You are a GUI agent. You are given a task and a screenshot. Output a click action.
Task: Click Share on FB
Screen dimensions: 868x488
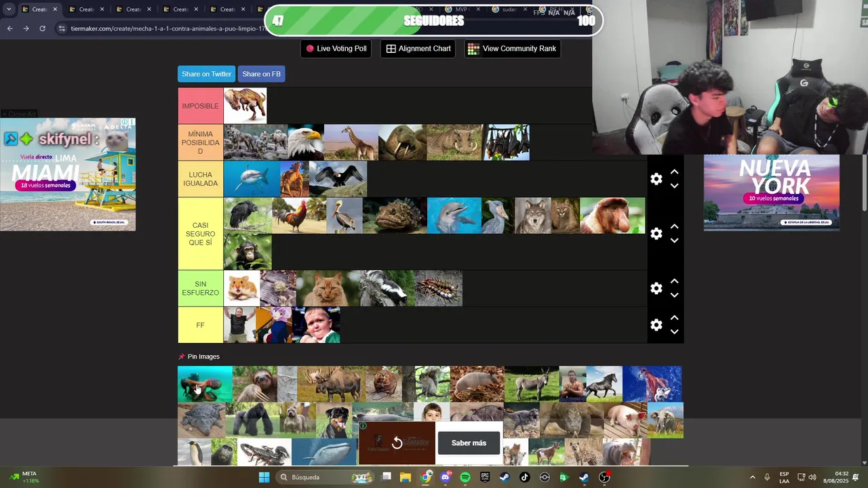pyautogui.click(x=261, y=74)
